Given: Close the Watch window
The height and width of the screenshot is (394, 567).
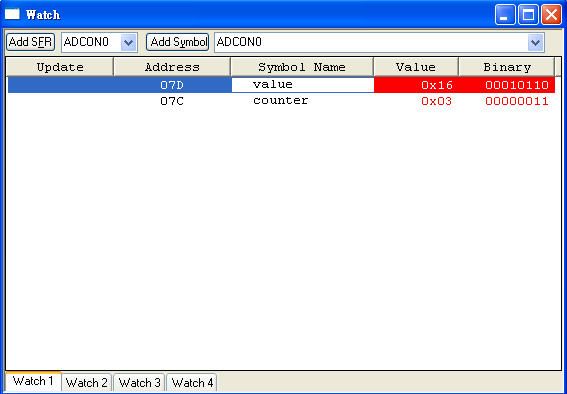Looking at the screenshot, I should (551, 15).
